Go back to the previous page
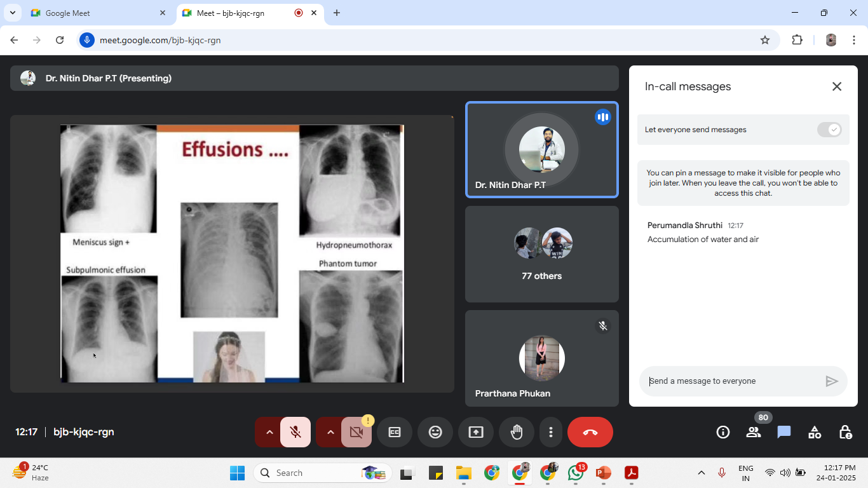This screenshot has width=868, height=488. click(14, 40)
